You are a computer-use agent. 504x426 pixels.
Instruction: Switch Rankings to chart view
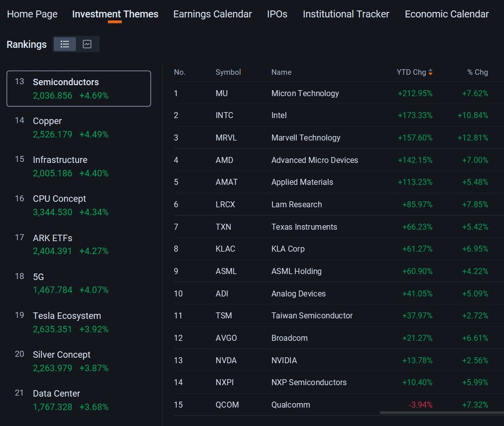point(87,44)
